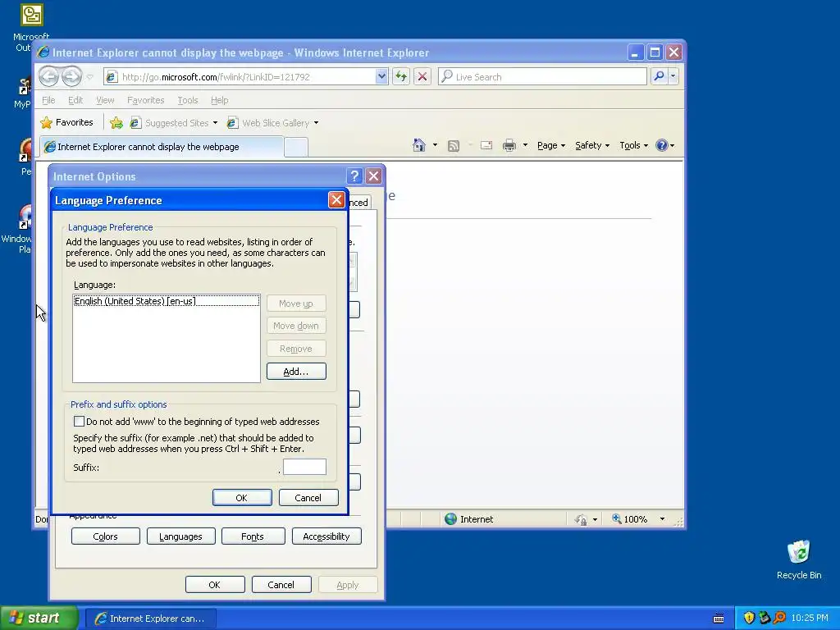Click Add... in Language Preference
This screenshot has width=840, height=630.
295,372
